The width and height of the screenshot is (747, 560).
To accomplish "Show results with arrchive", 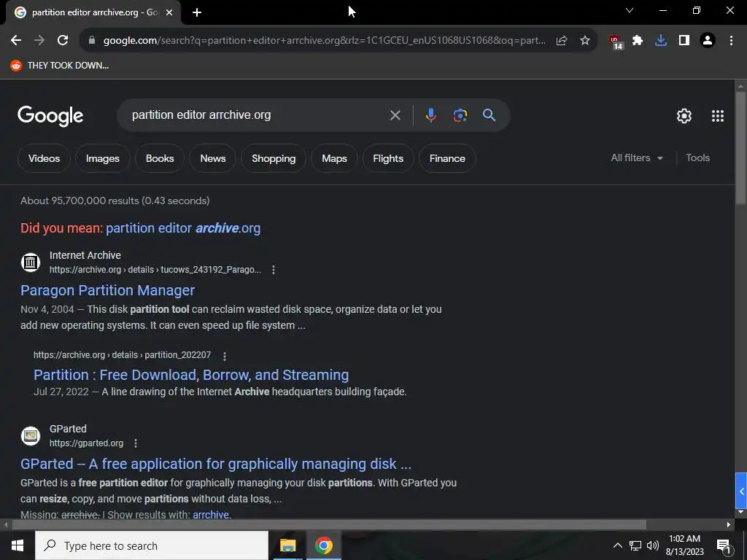I will coord(211,515).
